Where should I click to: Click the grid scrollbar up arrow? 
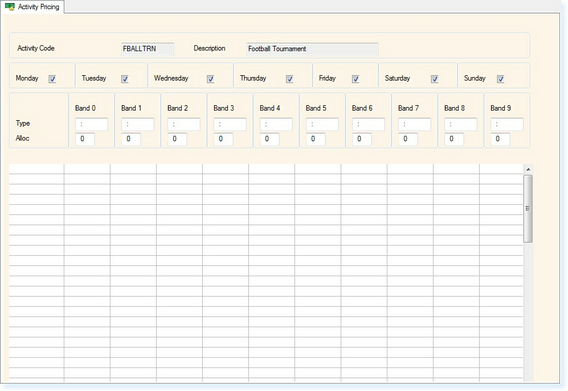pyautogui.click(x=528, y=169)
